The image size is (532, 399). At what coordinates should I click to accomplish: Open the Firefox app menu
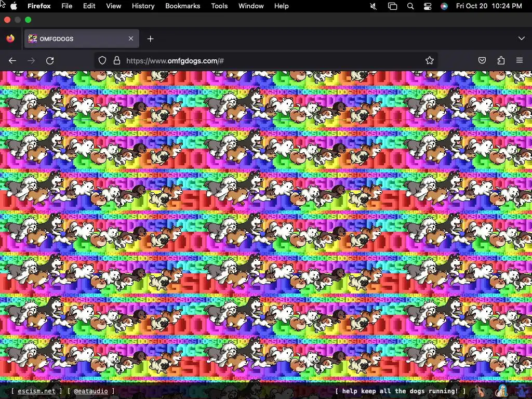39,6
